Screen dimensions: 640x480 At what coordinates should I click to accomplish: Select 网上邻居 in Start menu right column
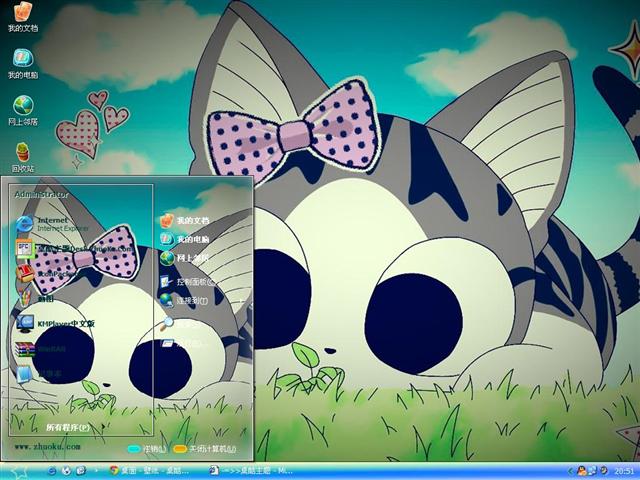190,258
